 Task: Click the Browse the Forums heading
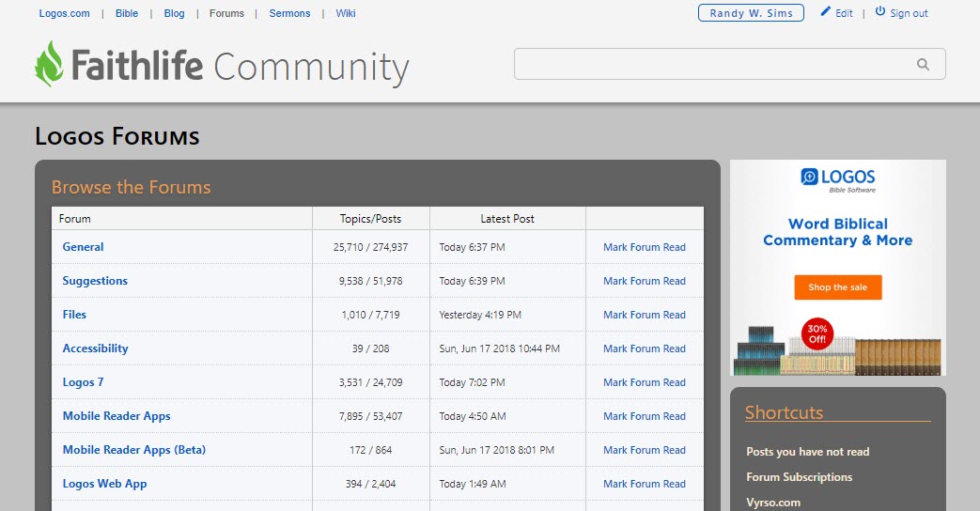coord(132,187)
